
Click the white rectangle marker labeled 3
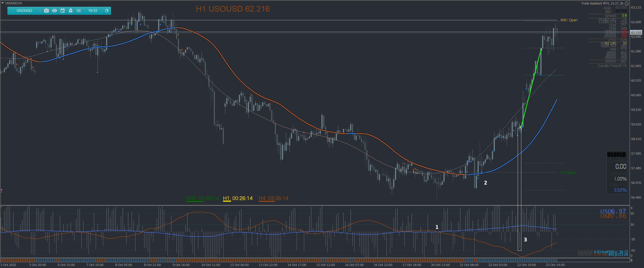pyautogui.click(x=519, y=189)
